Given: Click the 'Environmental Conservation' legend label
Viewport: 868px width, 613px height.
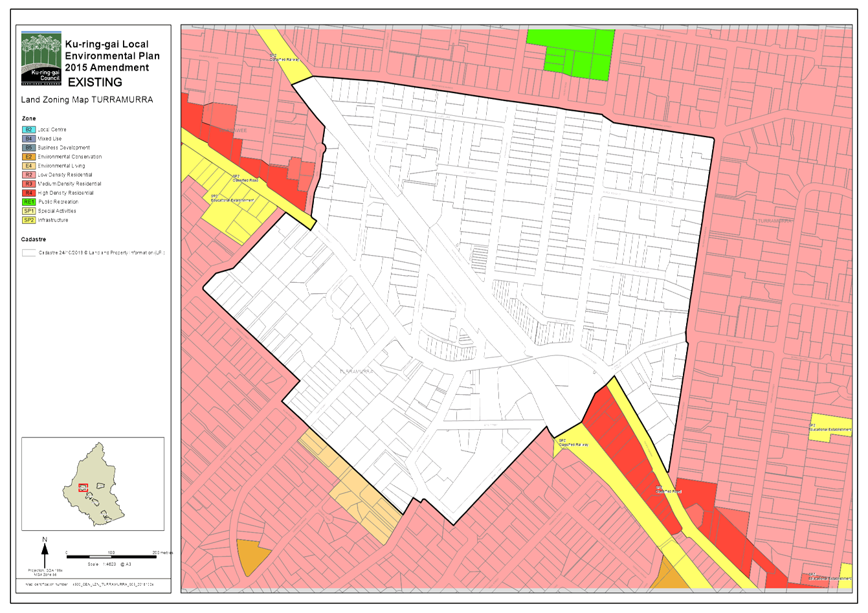Looking at the screenshot, I should (x=69, y=157).
